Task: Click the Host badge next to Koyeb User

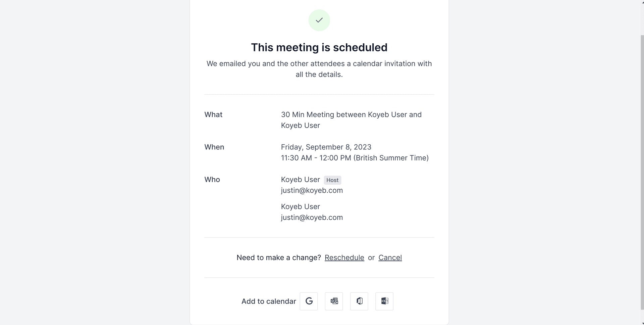Action: point(332,180)
